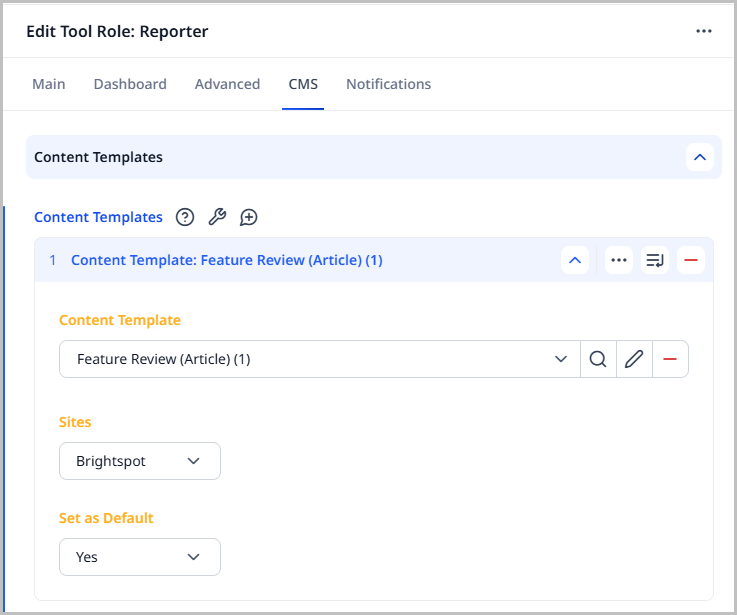Viewport: 737px width, 615px height.
Task: Click the Set as Default label
Action: [x=106, y=518]
